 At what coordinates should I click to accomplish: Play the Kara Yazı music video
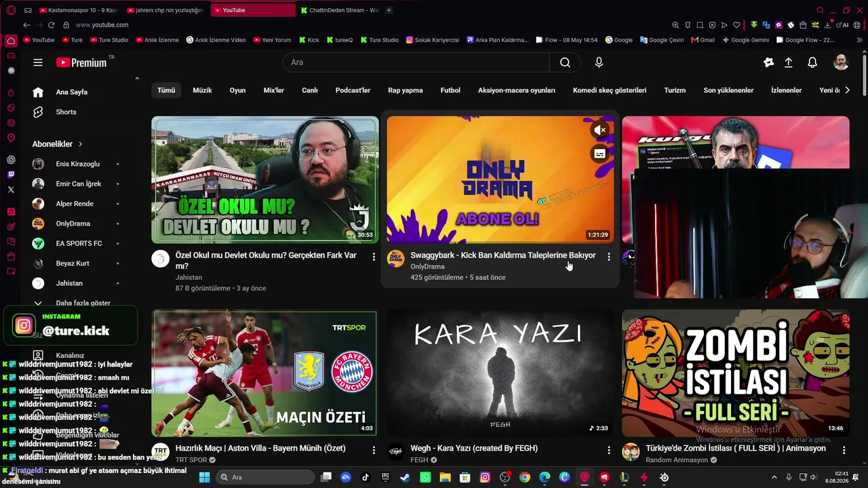(x=500, y=373)
